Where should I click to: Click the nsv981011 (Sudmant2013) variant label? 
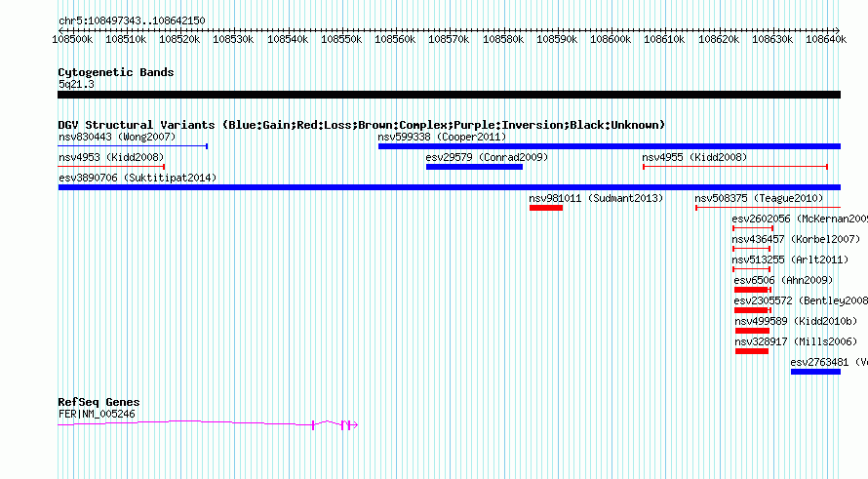[x=596, y=198]
